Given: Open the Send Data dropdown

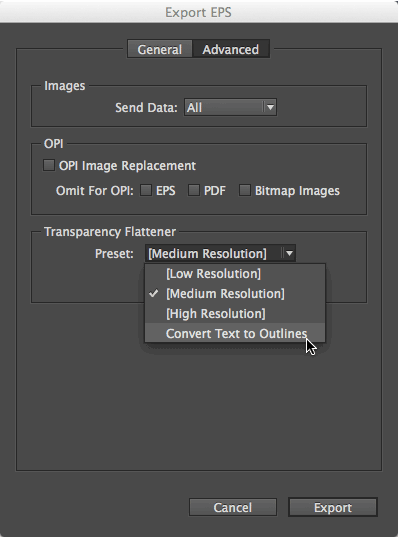Looking at the screenshot, I should click(x=230, y=108).
